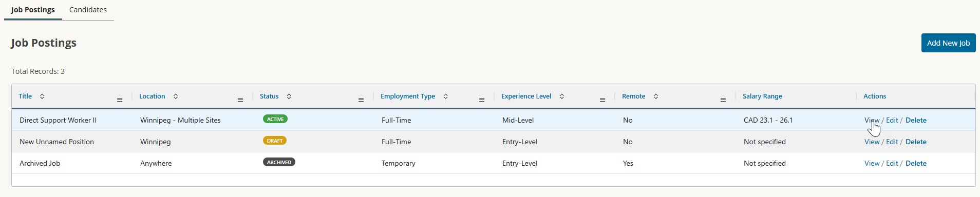The width and height of the screenshot is (980, 197).
Task: Click the Remote column header label
Action: [633, 96]
